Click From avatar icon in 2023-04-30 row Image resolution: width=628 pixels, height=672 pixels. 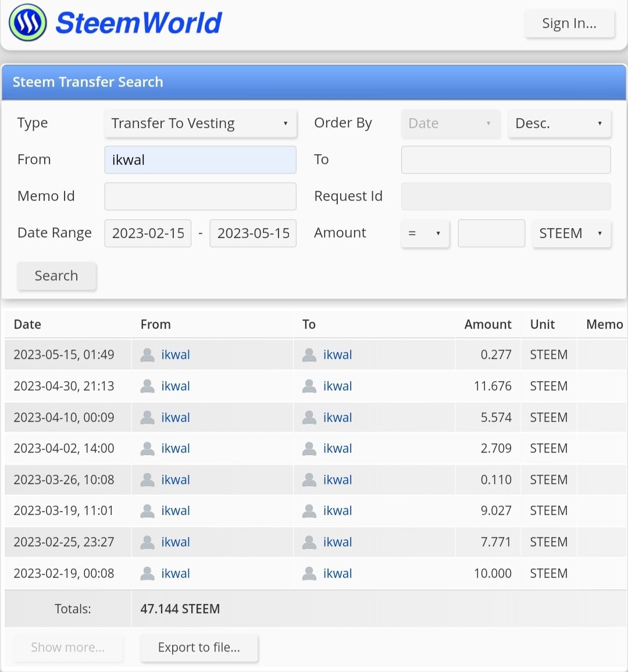147,386
